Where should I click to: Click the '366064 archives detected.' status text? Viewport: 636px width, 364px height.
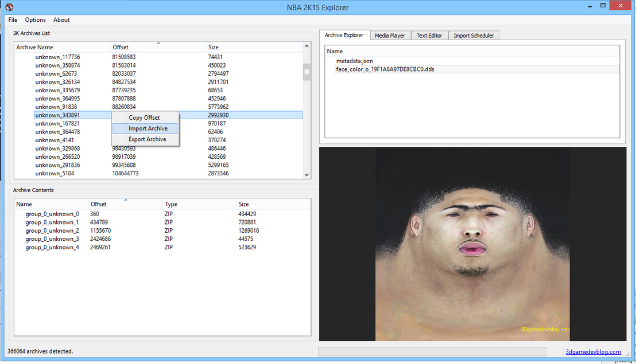pyautogui.click(x=40, y=351)
